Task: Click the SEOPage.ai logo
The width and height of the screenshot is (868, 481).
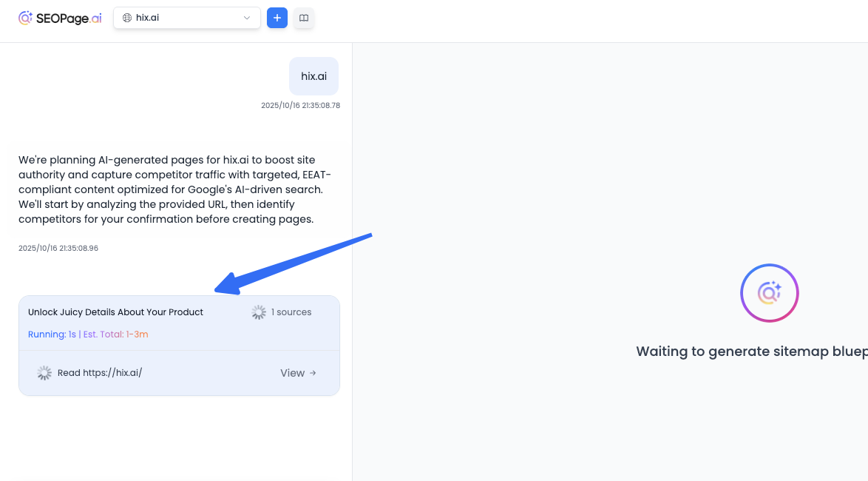Action: (x=60, y=18)
